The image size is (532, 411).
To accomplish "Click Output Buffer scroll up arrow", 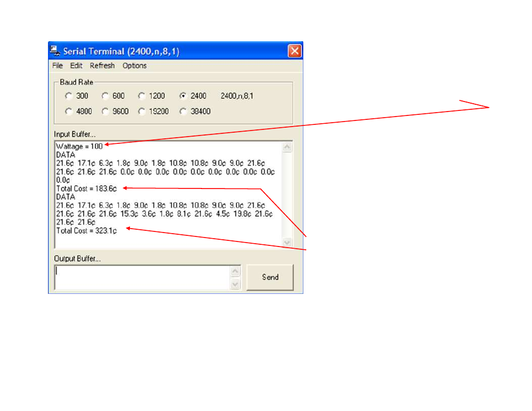I will pos(235,271).
